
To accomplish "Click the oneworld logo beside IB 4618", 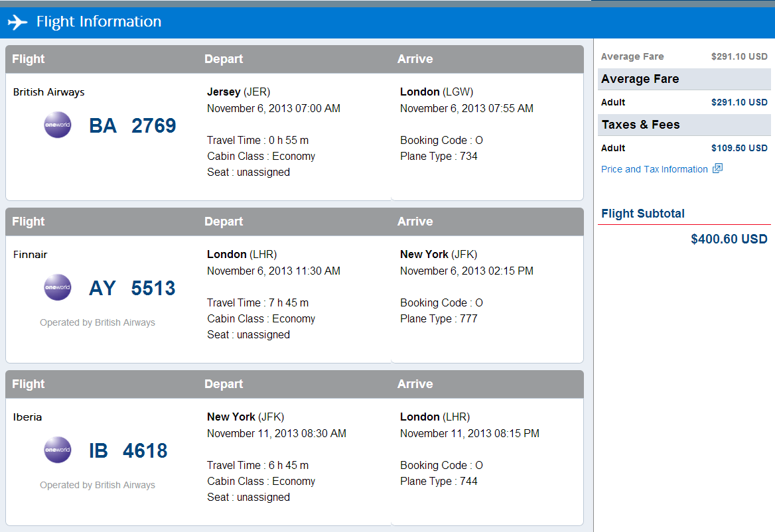I will (x=58, y=450).
